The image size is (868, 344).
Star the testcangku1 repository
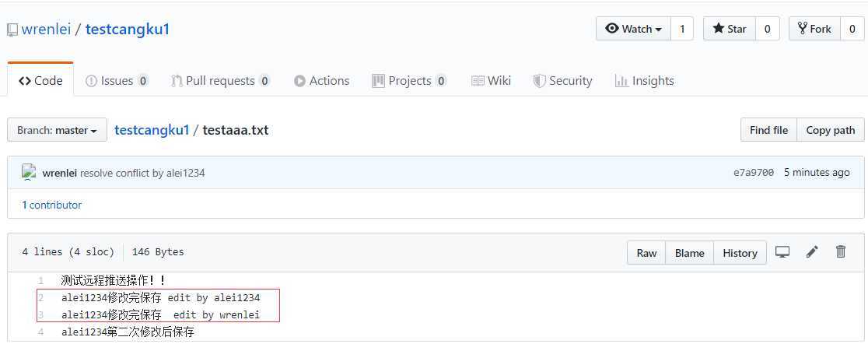click(729, 29)
